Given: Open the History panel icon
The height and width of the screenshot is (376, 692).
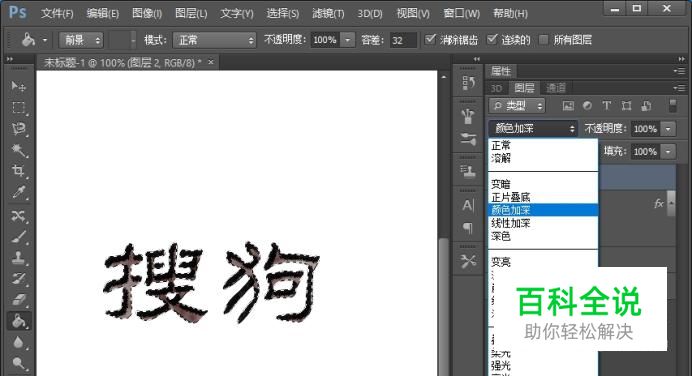Looking at the screenshot, I should coord(468,83).
